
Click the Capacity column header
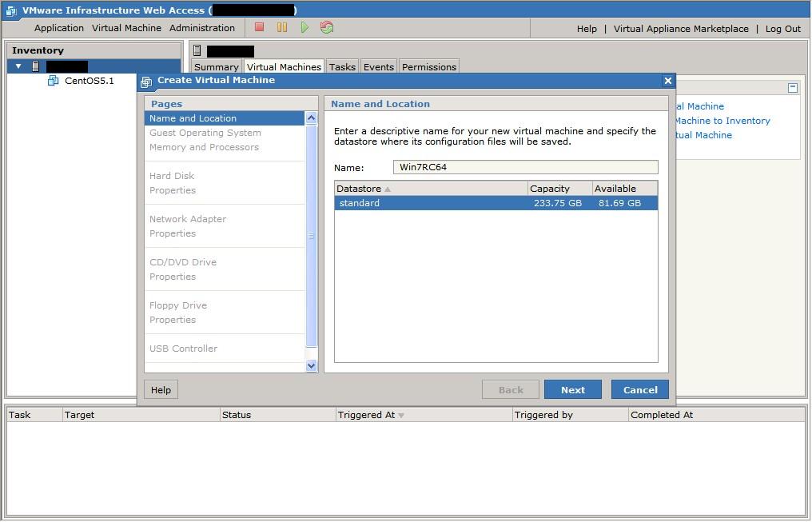pyautogui.click(x=559, y=189)
